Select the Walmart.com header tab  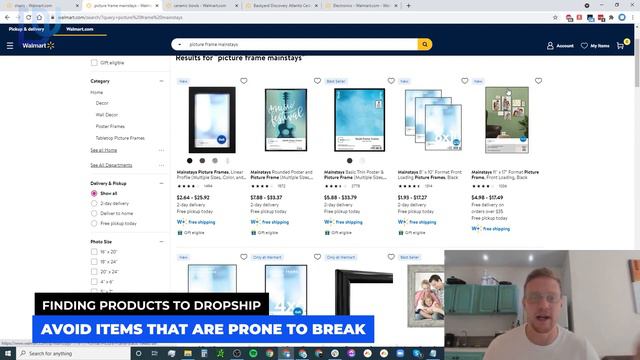(80, 29)
